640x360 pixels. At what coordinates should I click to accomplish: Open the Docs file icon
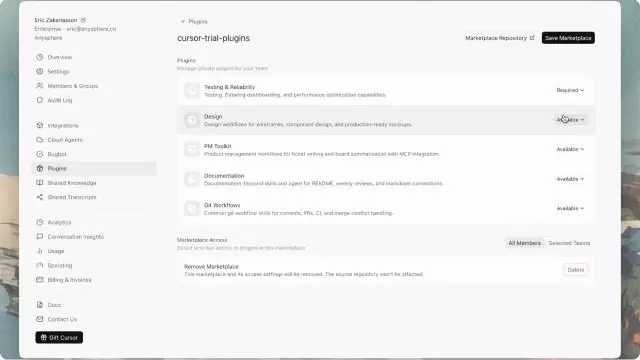[40, 304]
